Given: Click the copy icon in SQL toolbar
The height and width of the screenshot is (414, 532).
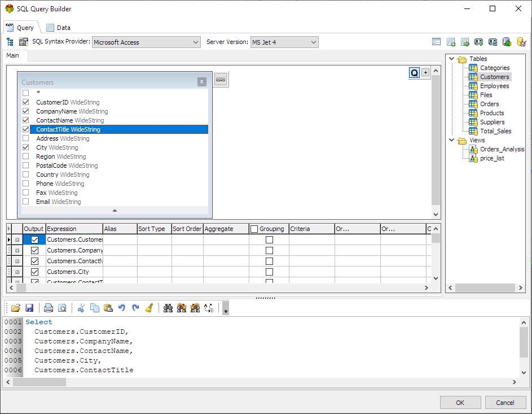Looking at the screenshot, I should pos(95,308).
